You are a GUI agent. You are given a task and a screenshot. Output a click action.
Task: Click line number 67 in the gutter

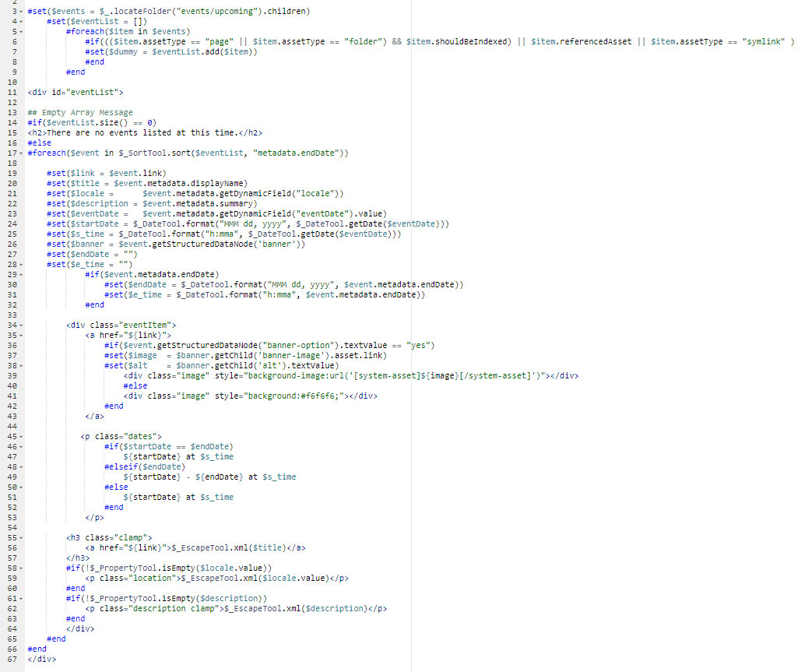click(x=12, y=659)
